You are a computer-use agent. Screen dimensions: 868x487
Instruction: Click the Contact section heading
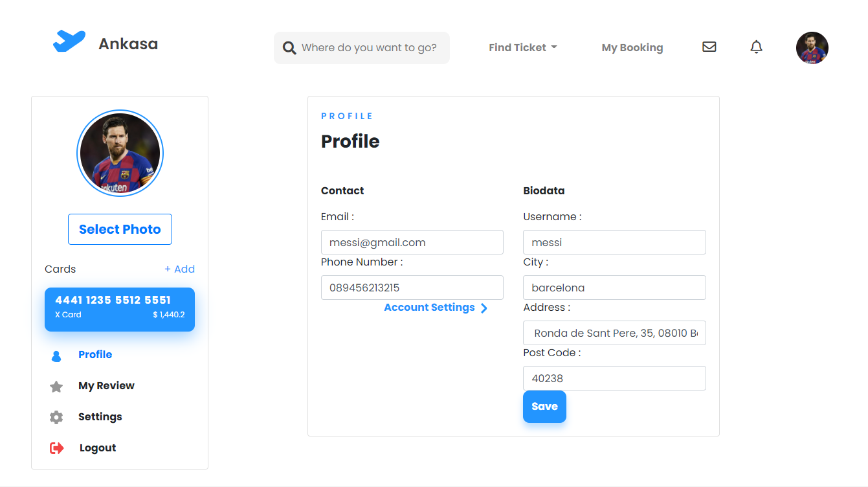click(342, 190)
